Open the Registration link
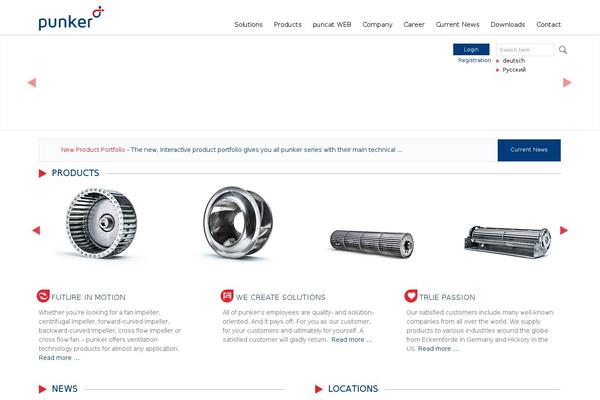The width and height of the screenshot is (600, 400). 474,60
